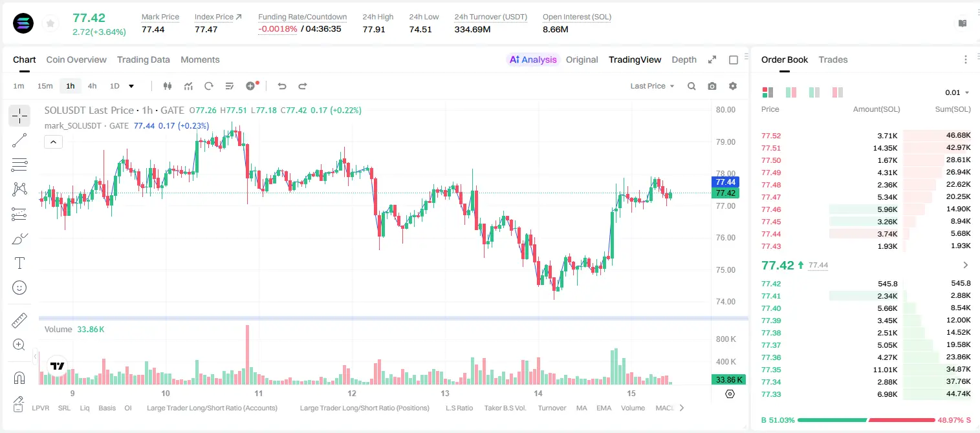Open the Coin Overview tab
This screenshot has width=980, height=433.
76,59
